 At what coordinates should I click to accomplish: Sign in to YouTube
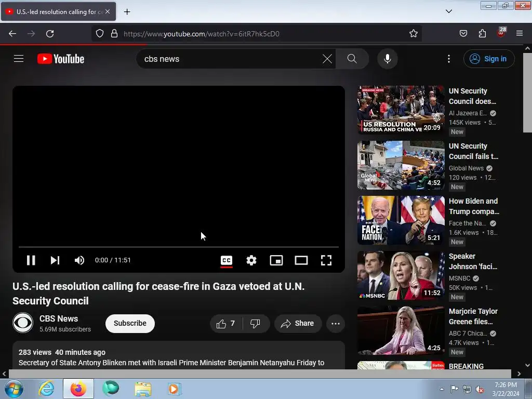489,59
